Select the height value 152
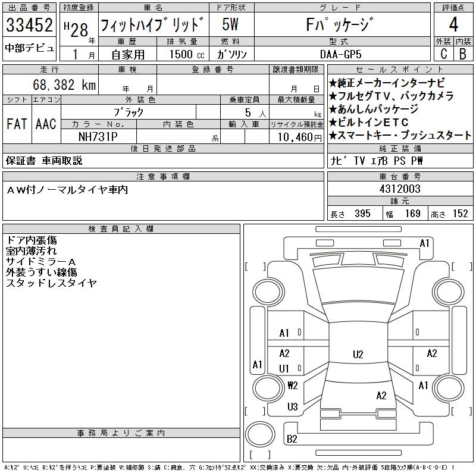The width and height of the screenshot is (476, 476). click(x=460, y=214)
